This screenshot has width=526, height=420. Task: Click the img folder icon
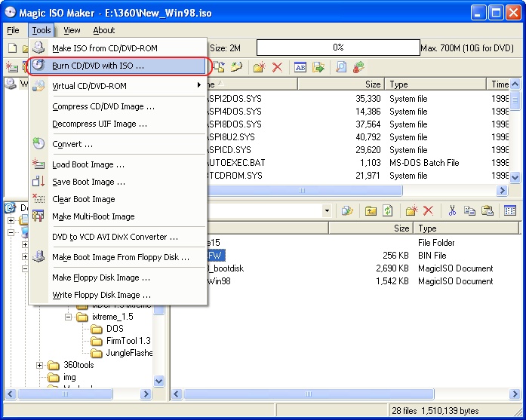[54, 378]
